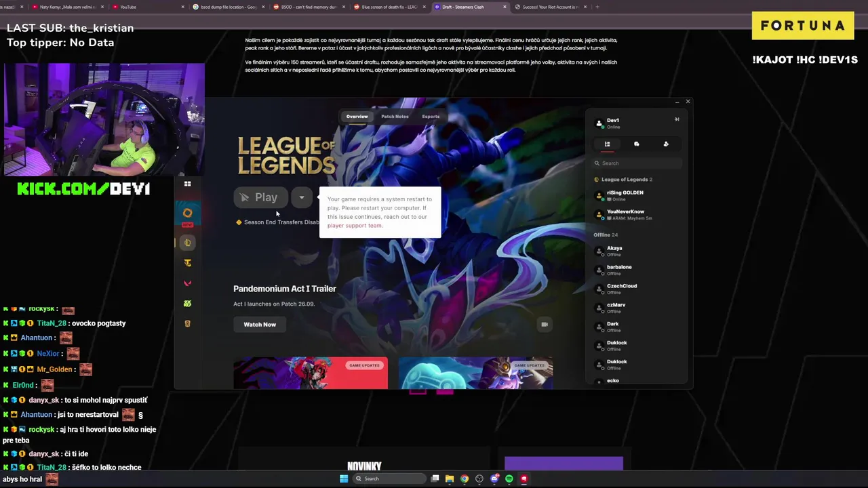The image size is (868, 488).
Task: Click the friends Search field
Action: coord(637,163)
